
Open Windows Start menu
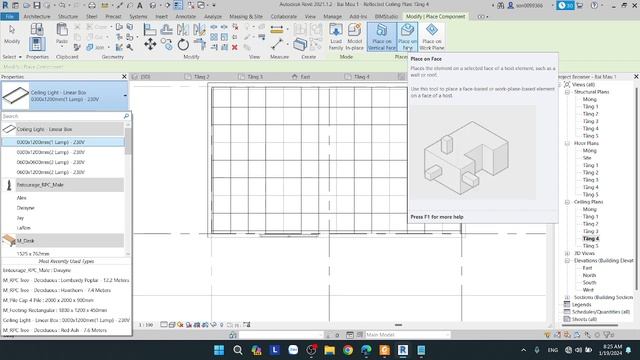click(219, 350)
